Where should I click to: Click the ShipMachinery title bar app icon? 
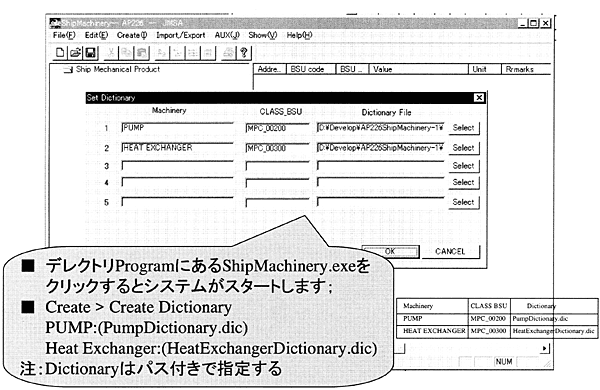click(55, 23)
